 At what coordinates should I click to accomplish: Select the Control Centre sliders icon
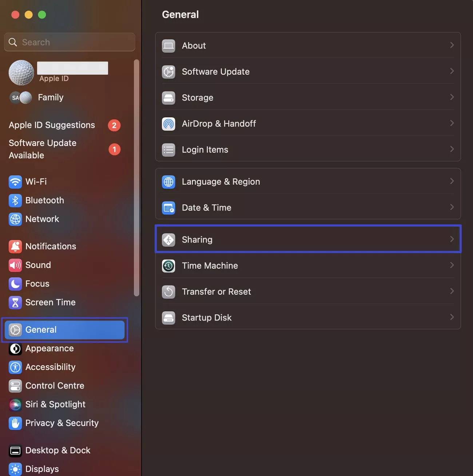coord(15,386)
